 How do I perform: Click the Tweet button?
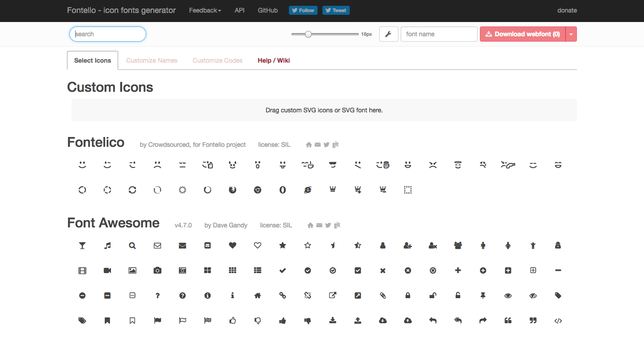336,10
